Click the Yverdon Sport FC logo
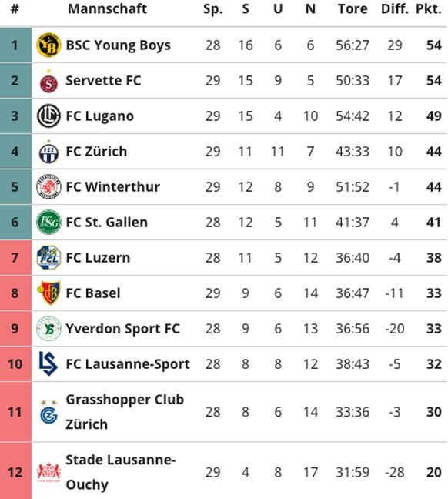Screen dimensions: 448x499 pos(48,328)
